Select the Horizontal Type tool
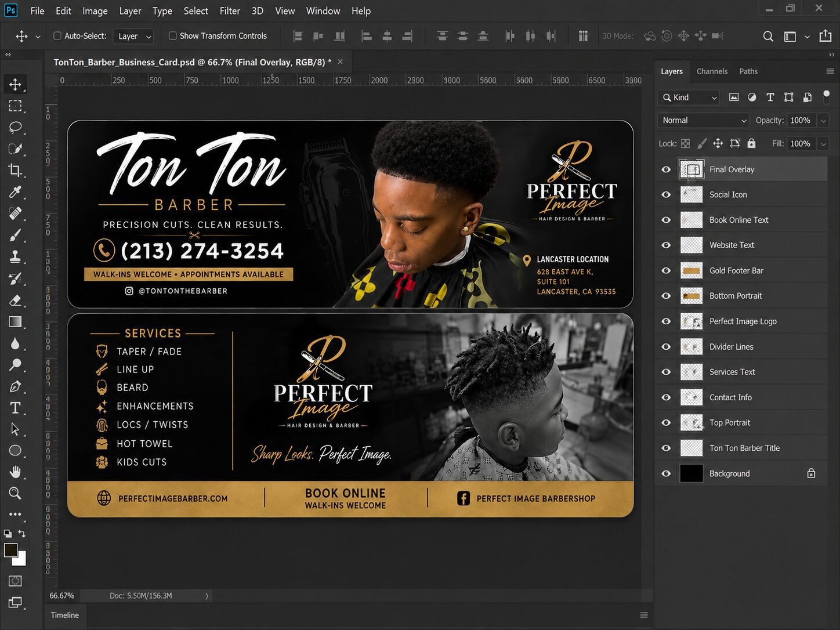The height and width of the screenshot is (630, 840). [15, 408]
